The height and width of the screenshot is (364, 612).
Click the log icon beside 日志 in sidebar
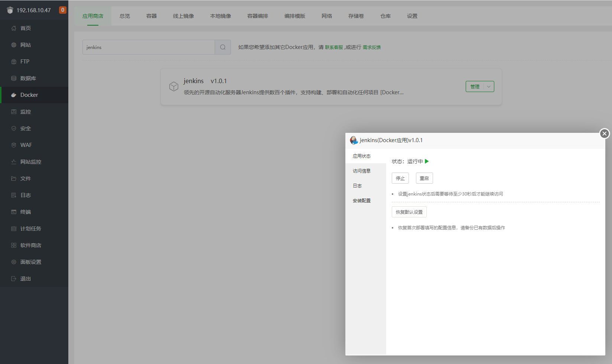tap(14, 195)
